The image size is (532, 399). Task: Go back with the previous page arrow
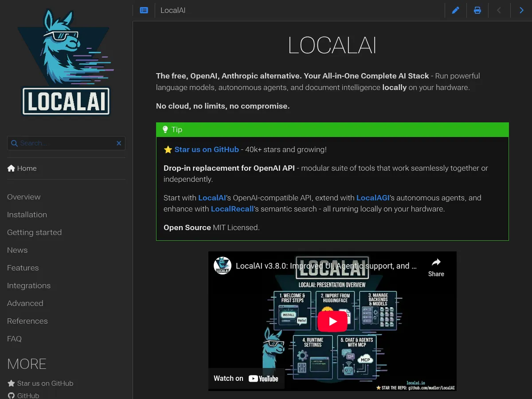[500, 10]
